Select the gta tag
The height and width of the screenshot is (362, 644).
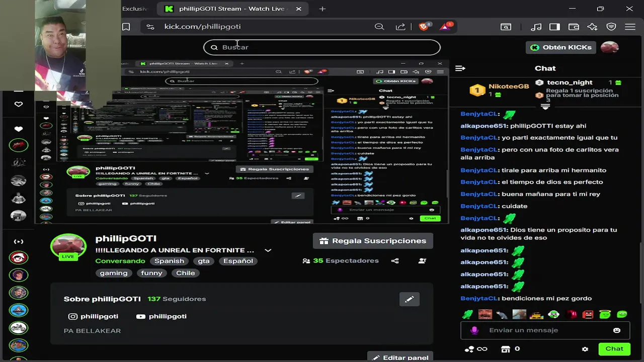(203, 261)
